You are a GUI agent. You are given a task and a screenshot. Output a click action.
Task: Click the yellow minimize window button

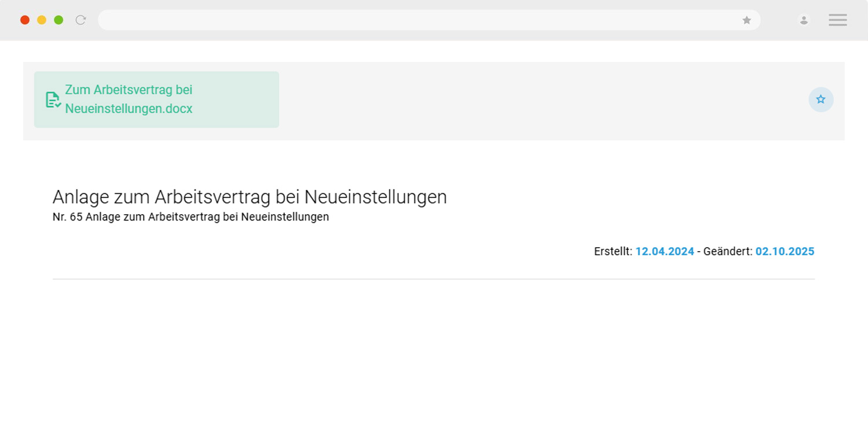[42, 20]
